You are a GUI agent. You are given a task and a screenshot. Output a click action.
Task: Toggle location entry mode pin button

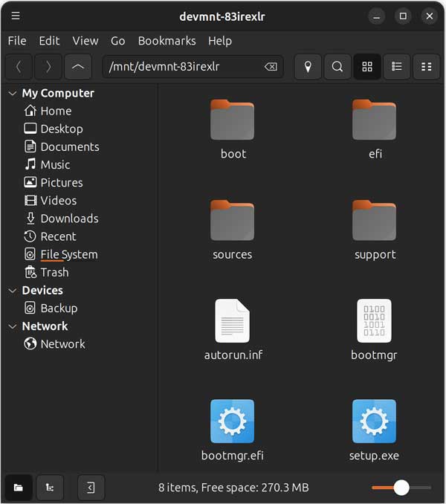(x=308, y=67)
